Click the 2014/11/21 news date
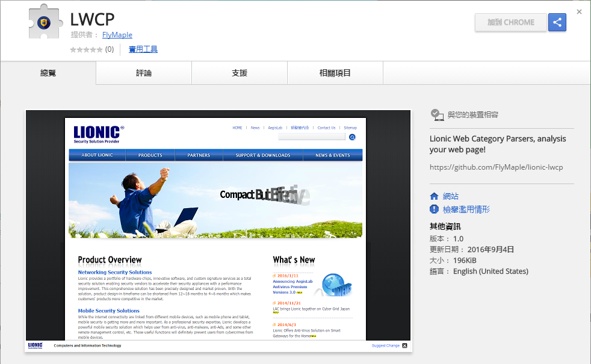The image size is (591, 364). tap(289, 303)
